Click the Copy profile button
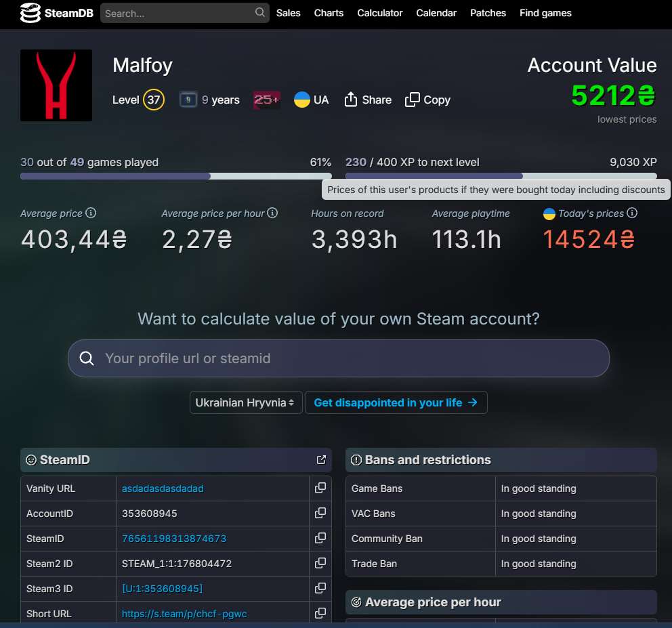This screenshot has width=672, height=628. click(x=427, y=100)
